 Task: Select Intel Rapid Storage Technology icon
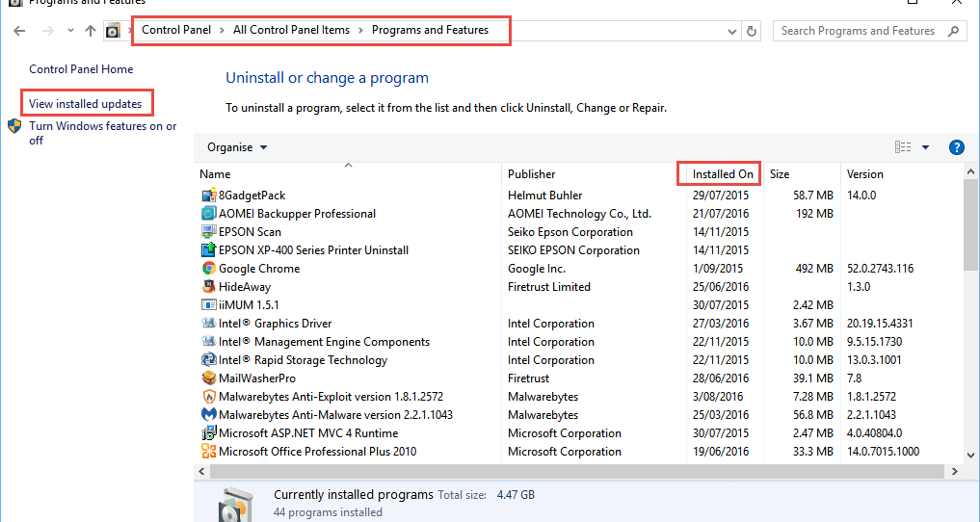(x=209, y=359)
